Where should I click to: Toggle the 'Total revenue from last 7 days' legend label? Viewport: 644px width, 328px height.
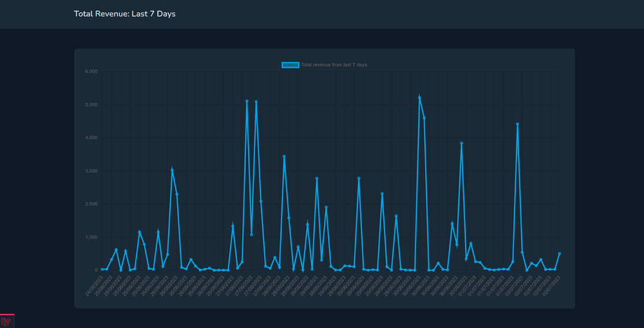tap(334, 65)
